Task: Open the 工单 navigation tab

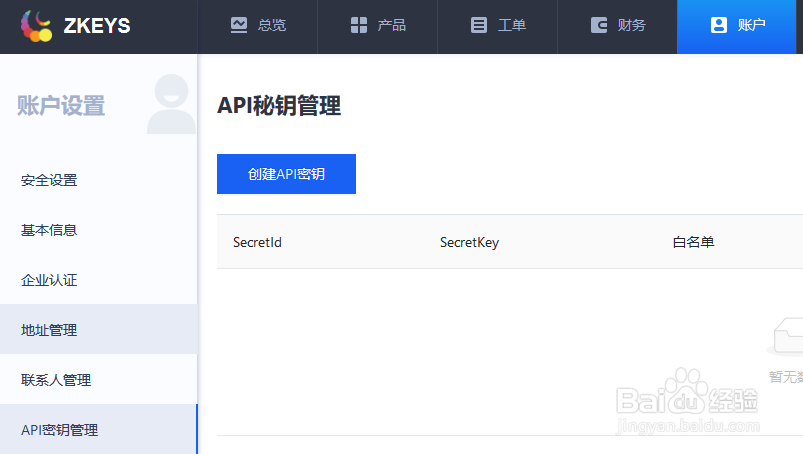Action: 497,27
